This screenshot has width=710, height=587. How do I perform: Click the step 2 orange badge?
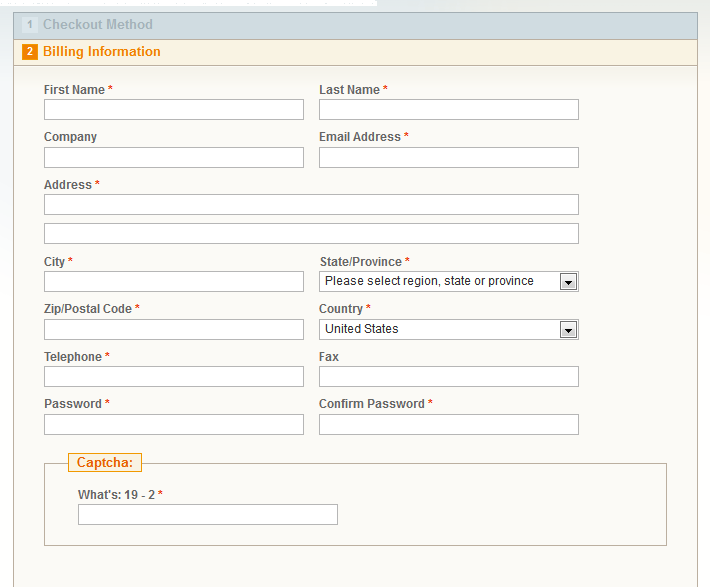pos(29,52)
